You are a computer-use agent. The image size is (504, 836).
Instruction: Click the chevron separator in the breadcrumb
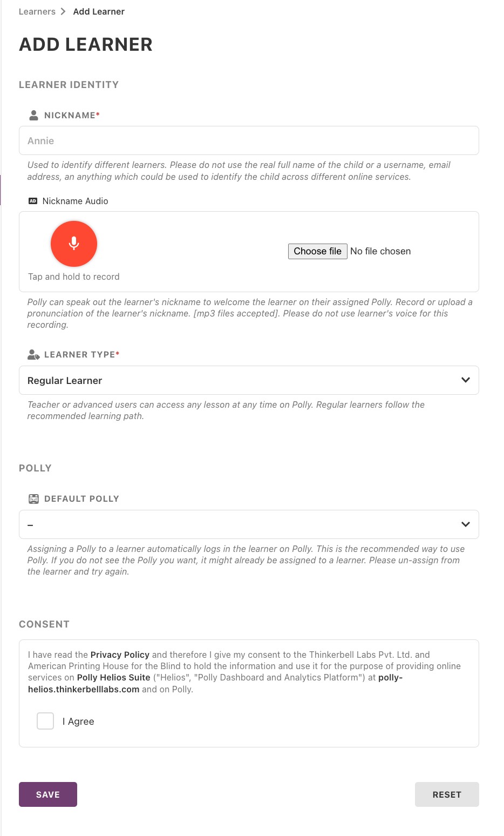(63, 11)
